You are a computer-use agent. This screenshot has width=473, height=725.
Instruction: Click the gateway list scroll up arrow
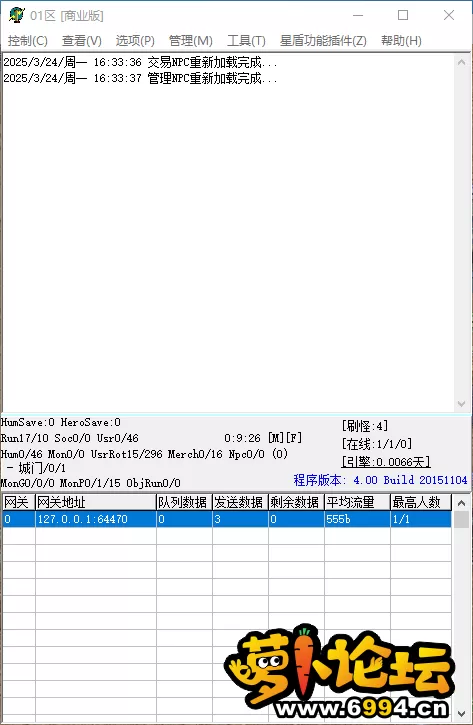tap(461, 503)
